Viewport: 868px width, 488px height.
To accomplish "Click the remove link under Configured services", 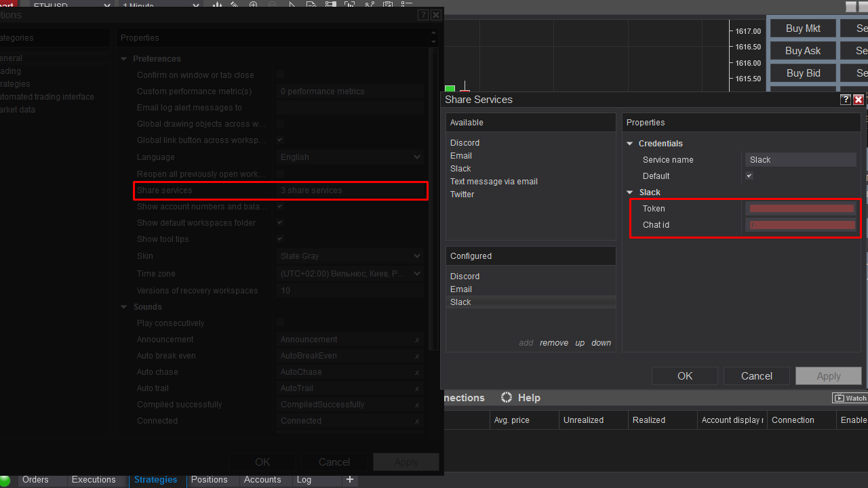I will point(554,343).
